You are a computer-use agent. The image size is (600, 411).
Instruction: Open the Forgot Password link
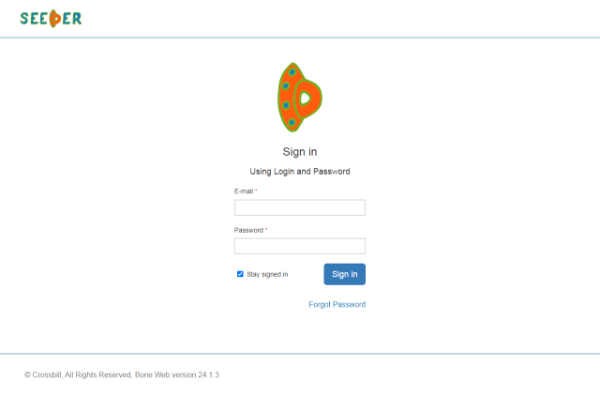click(x=337, y=304)
